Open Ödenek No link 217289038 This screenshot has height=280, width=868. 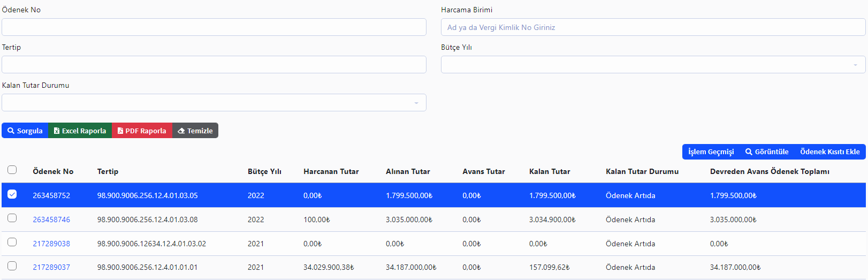point(51,244)
